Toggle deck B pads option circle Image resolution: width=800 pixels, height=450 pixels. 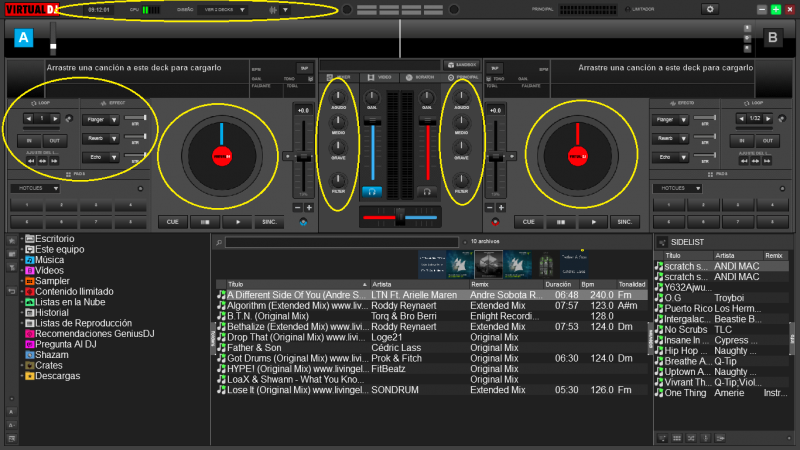click(x=782, y=189)
